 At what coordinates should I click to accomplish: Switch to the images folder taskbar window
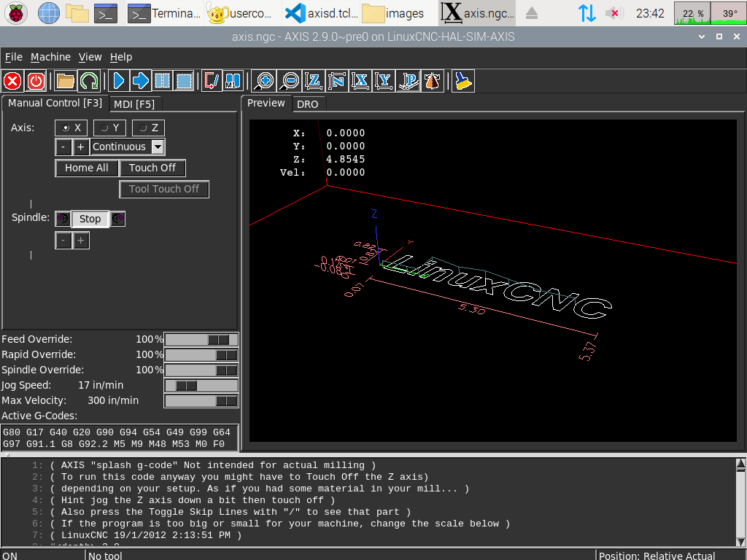(393, 13)
